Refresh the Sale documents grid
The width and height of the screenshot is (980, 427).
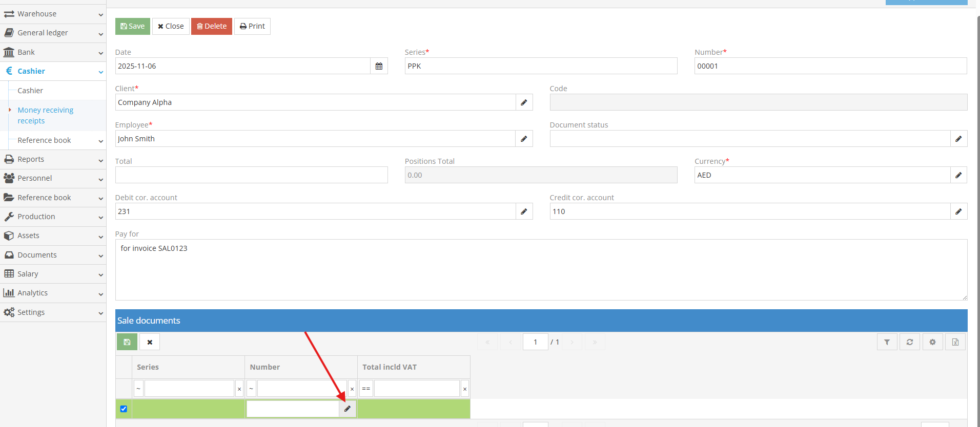[x=910, y=342]
